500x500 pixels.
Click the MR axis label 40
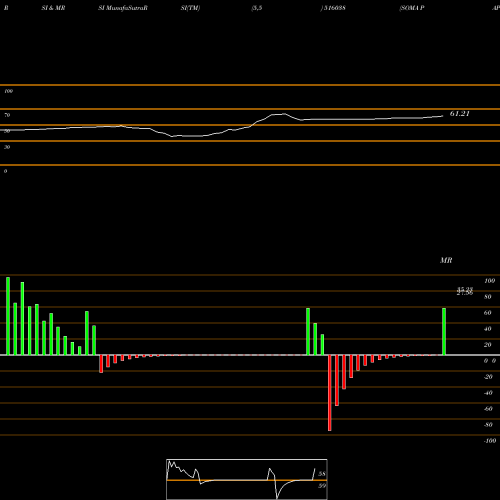tap(488, 329)
